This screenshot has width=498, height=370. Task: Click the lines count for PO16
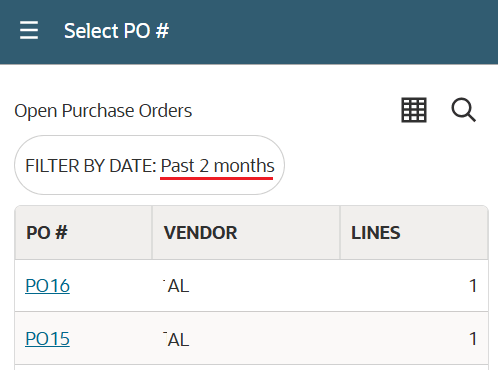coord(473,286)
